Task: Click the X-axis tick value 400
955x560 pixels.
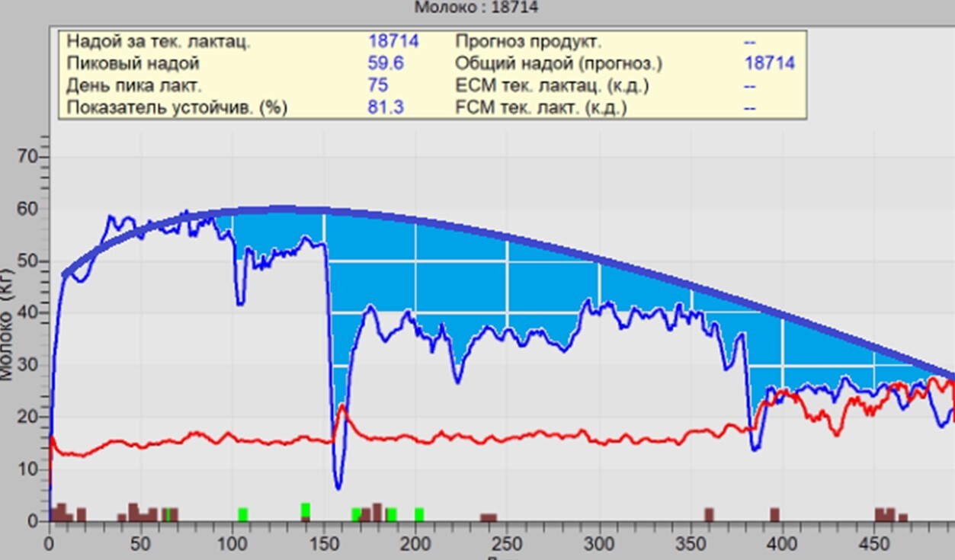Action: point(782,545)
